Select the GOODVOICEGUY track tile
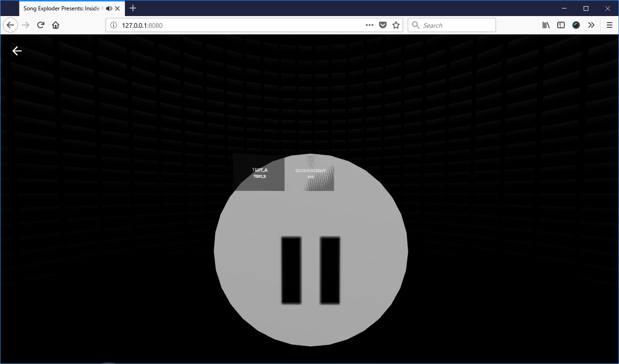 click(x=310, y=173)
